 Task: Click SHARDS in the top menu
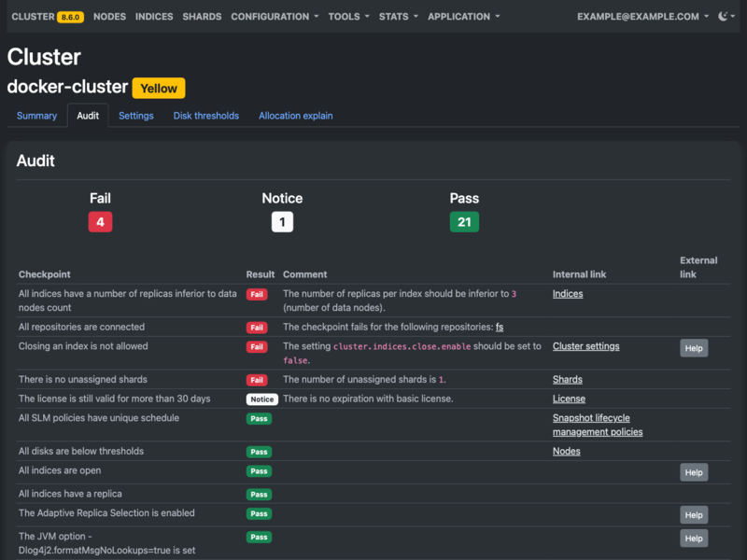click(202, 16)
